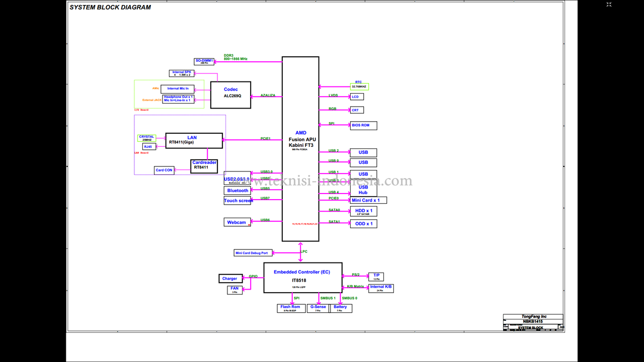The width and height of the screenshot is (644, 362).
Task: Select the BIOS ROM box
Action: pyautogui.click(x=363, y=125)
